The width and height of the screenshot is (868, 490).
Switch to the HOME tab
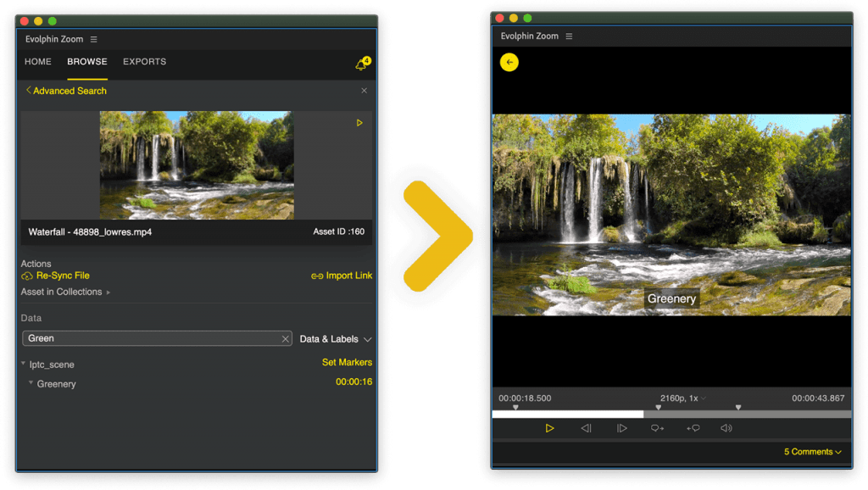(37, 61)
